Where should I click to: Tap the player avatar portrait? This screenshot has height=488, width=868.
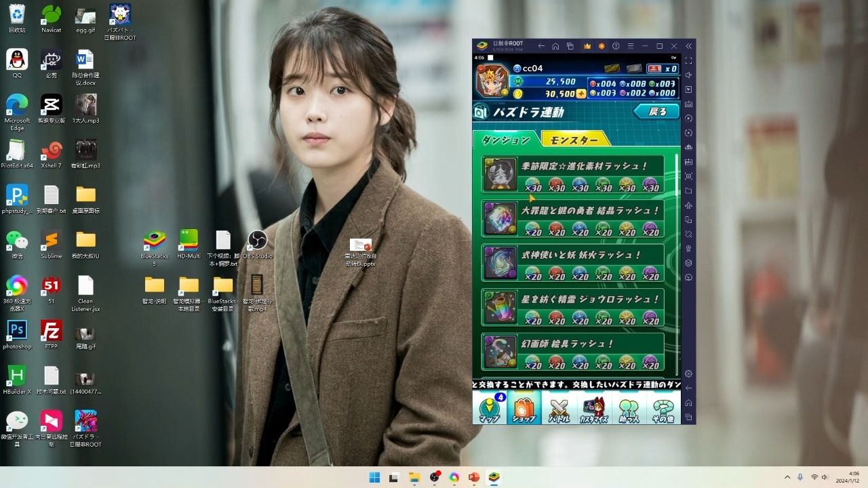click(492, 81)
